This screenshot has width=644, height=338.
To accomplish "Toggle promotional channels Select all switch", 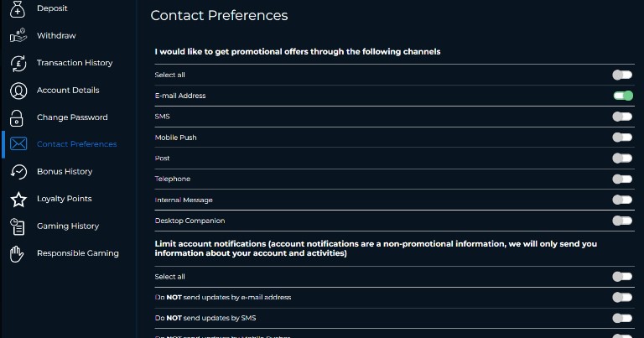I will pyautogui.click(x=622, y=75).
